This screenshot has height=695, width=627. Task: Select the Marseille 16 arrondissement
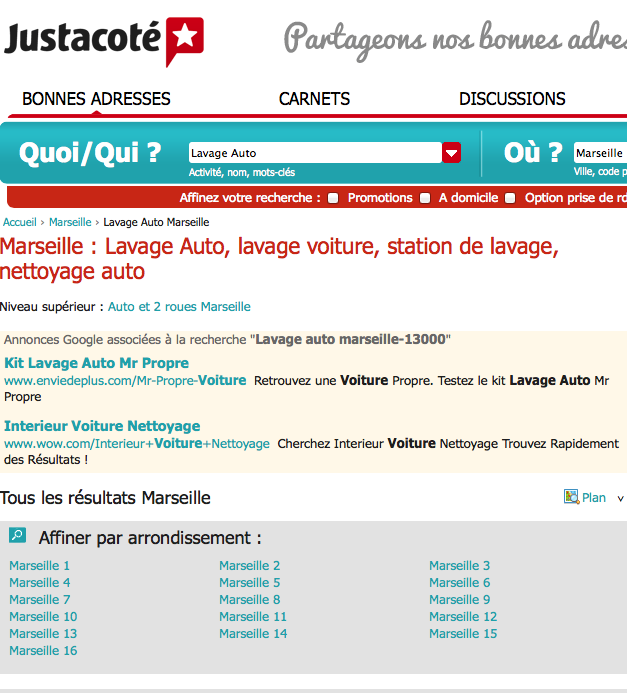[43, 651]
